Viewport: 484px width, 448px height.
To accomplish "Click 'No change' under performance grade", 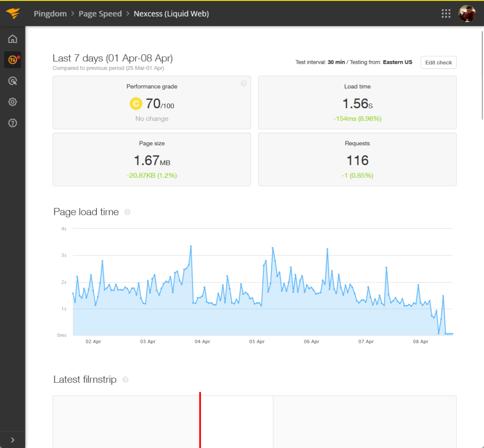I will point(152,119).
